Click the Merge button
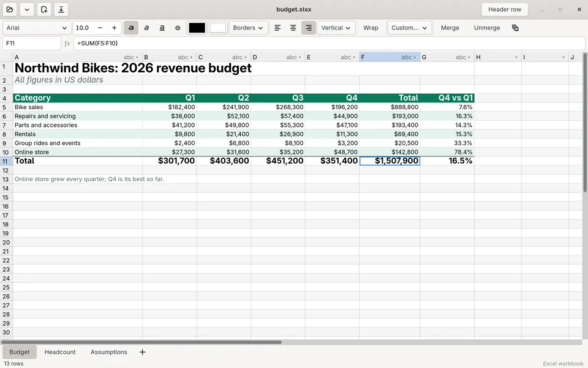The height and width of the screenshot is (368, 588). [450, 28]
